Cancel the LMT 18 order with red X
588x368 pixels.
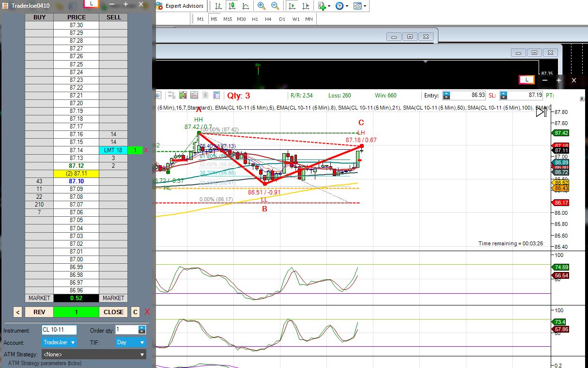(x=146, y=150)
